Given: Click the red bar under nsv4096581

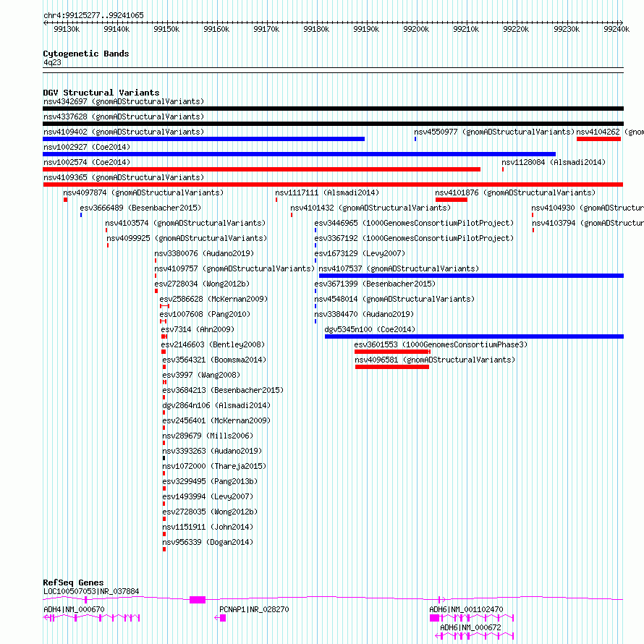Looking at the screenshot, I should (392, 367).
